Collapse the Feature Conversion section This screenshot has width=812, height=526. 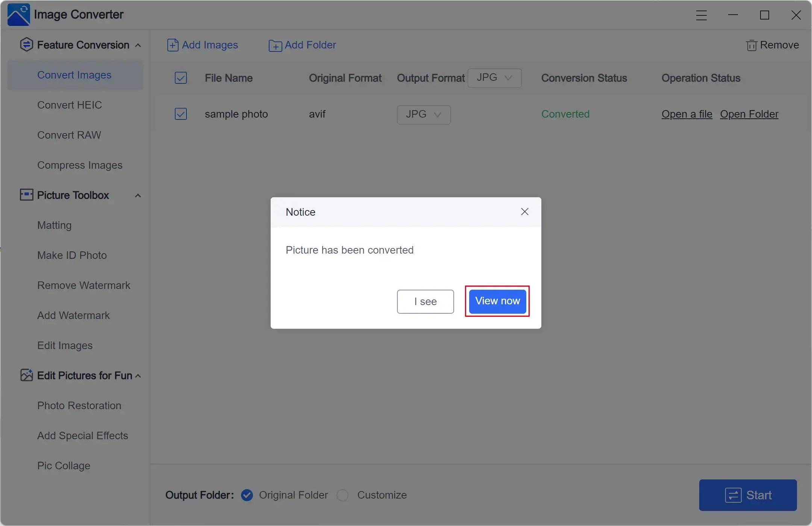(x=137, y=45)
